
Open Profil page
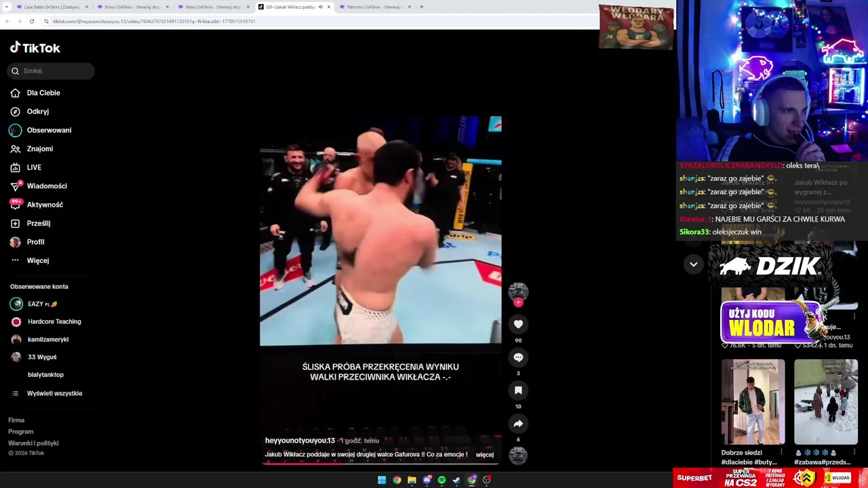coord(35,242)
